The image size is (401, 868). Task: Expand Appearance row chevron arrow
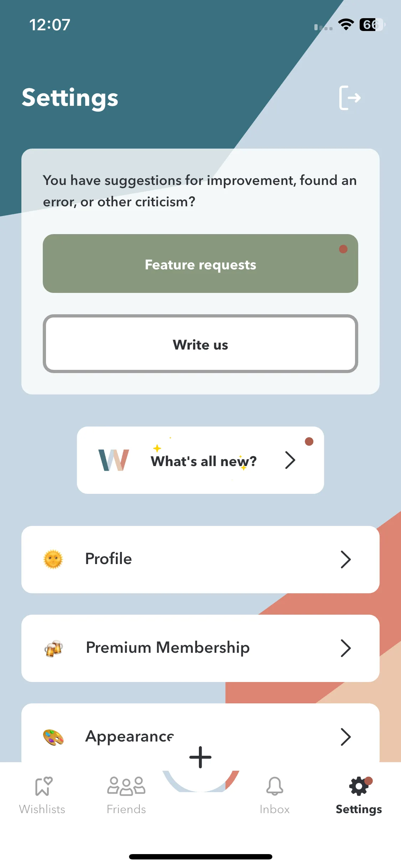click(346, 737)
